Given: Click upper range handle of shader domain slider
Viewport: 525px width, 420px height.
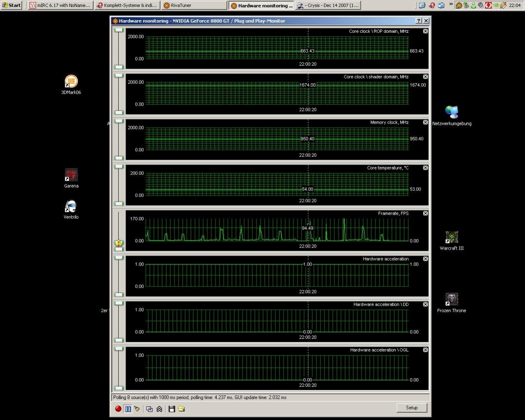Looking at the screenshot, I should [119, 76].
